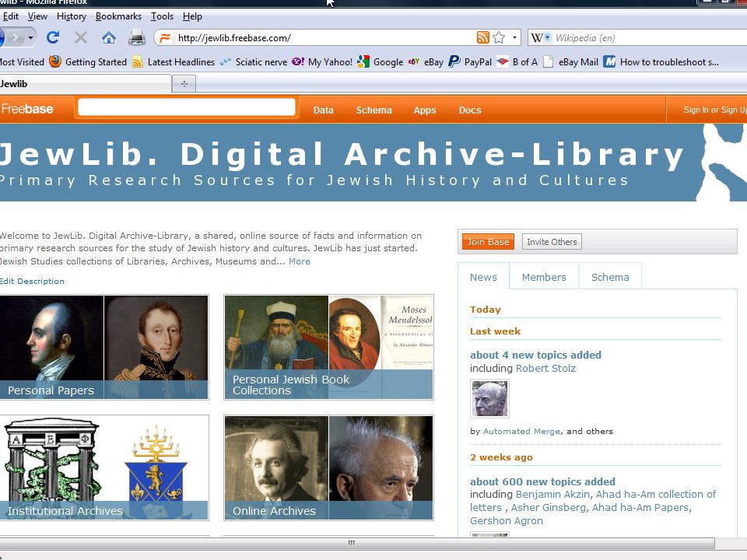The image size is (747, 560).
Task: Open How to troubleshoot bookmark
Action: (x=661, y=62)
